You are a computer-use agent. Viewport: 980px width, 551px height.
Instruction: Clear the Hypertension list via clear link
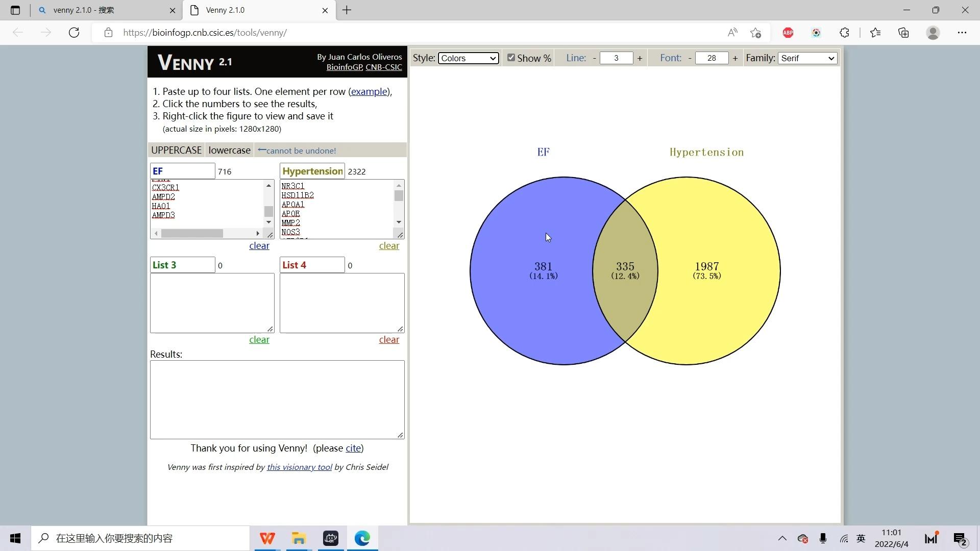(389, 246)
